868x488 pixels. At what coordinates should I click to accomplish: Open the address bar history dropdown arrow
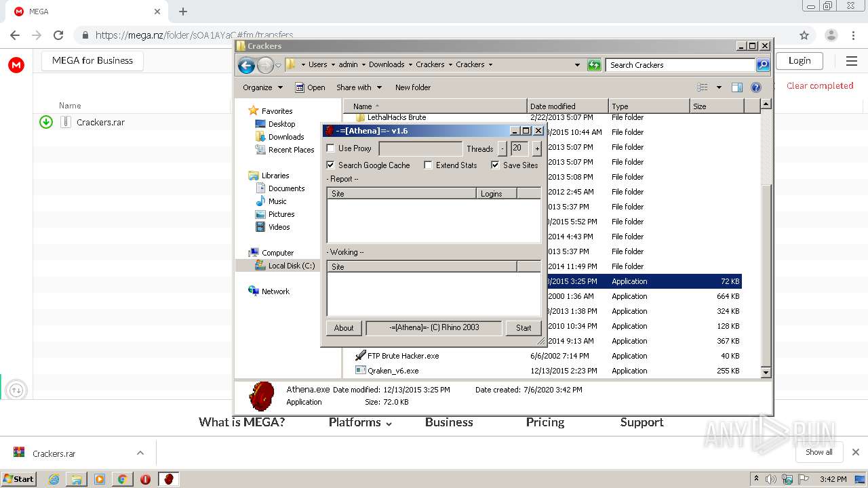(x=577, y=65)
